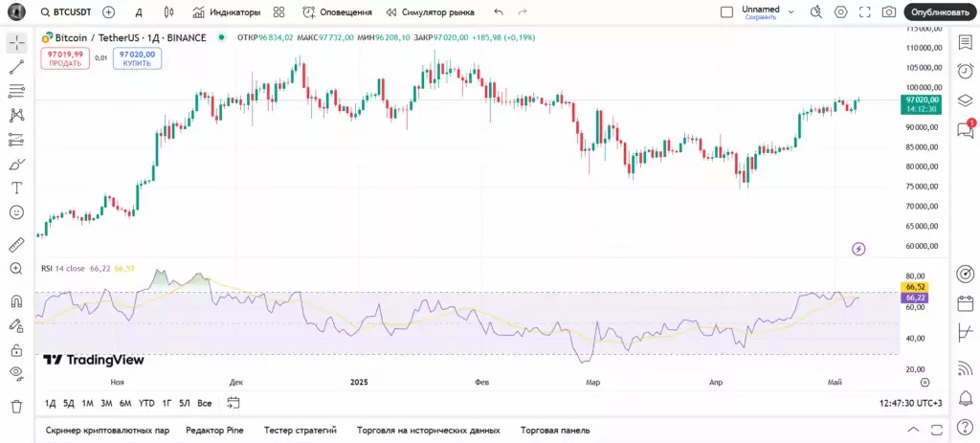Open chart settings hexagon icon

pos(840,11)
